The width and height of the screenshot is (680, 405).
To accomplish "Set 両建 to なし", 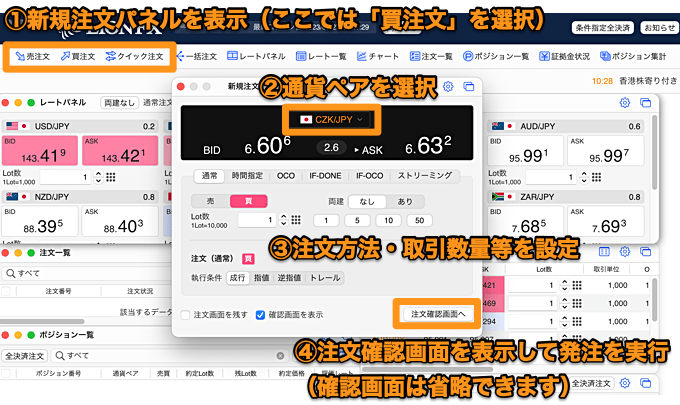I will click(367, 202).
